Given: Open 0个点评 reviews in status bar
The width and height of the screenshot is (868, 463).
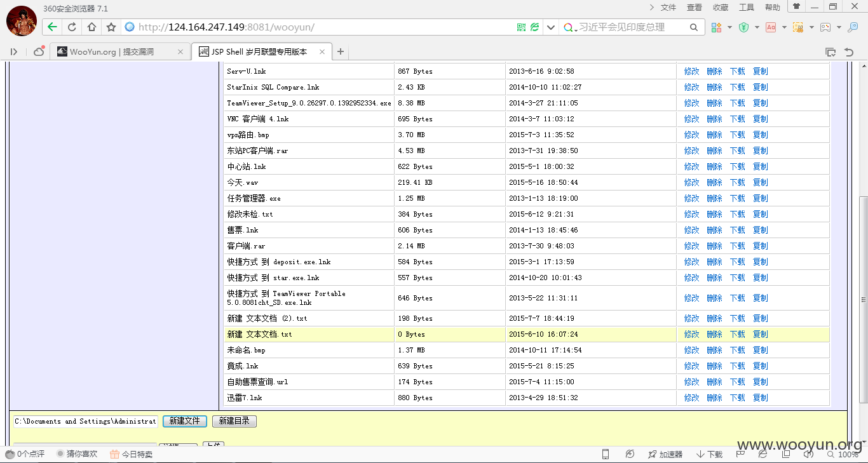Looking at the screenshot, I should point(25,454).
